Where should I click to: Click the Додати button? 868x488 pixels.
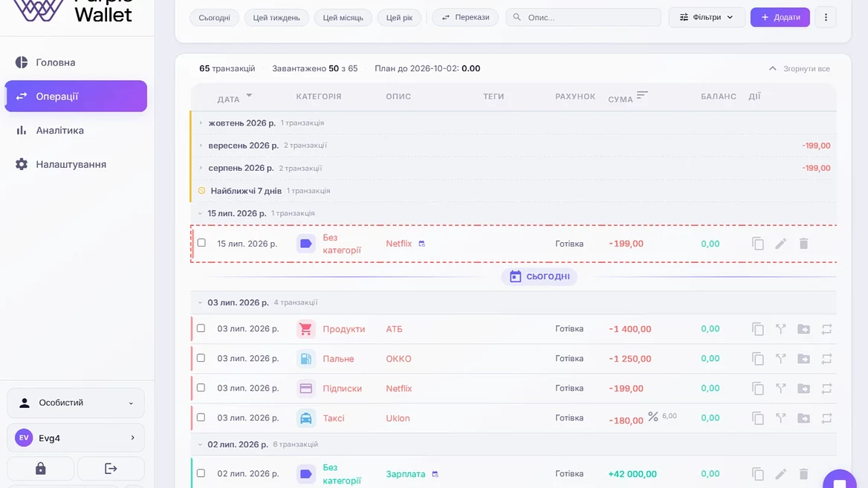[x=780, y=17]
